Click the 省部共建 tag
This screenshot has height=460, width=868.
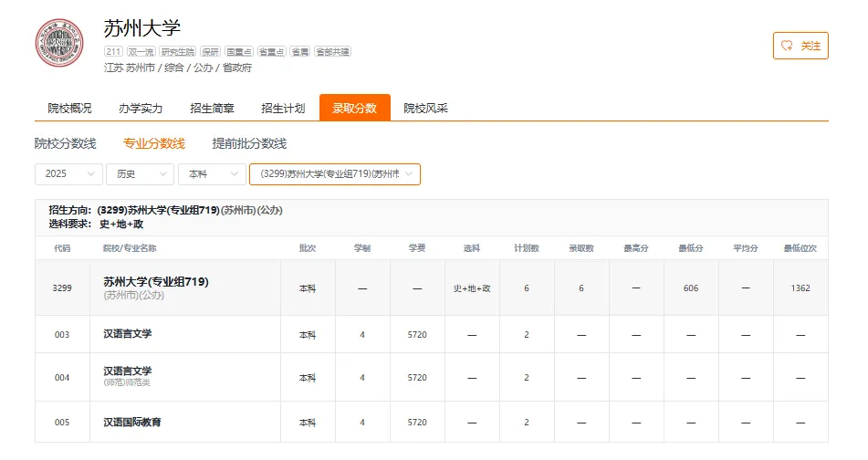[x=333, y=51]
